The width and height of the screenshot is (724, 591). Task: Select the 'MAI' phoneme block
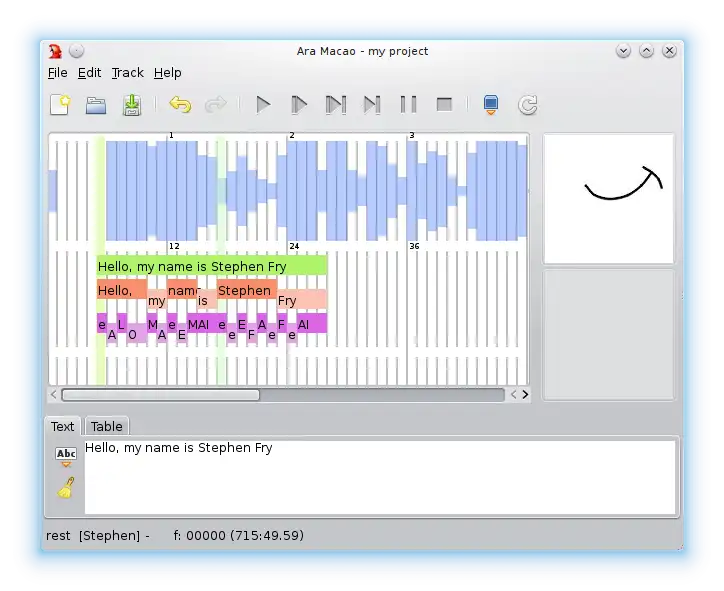[x=202, y=324]
